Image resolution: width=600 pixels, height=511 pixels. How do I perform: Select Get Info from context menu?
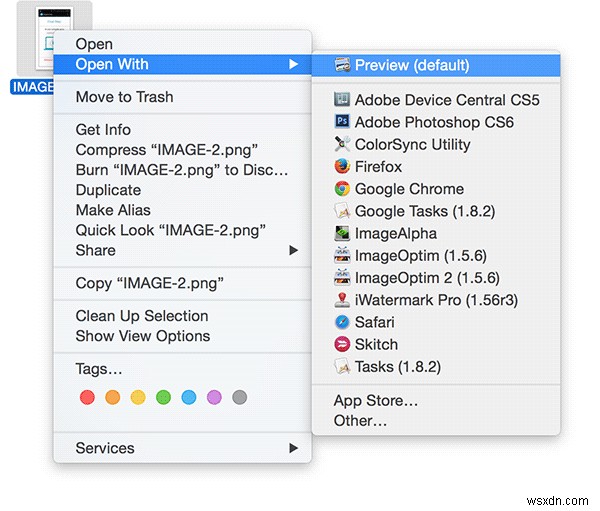point(103,130)
